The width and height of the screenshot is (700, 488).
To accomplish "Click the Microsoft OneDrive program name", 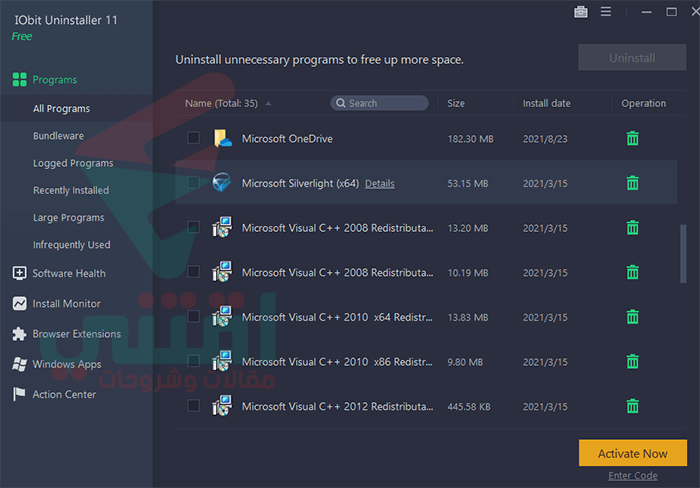I will (287, 139).
